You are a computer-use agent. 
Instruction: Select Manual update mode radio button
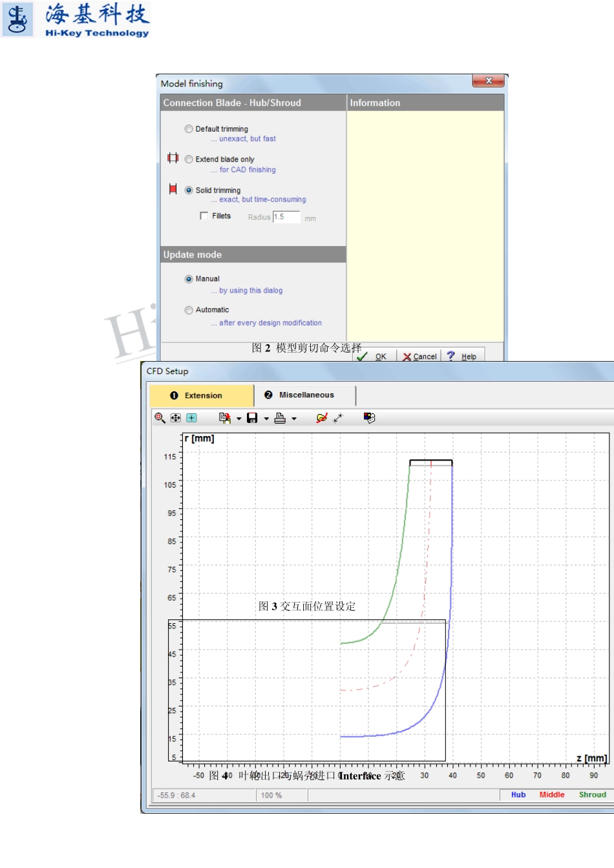[189, 279]
